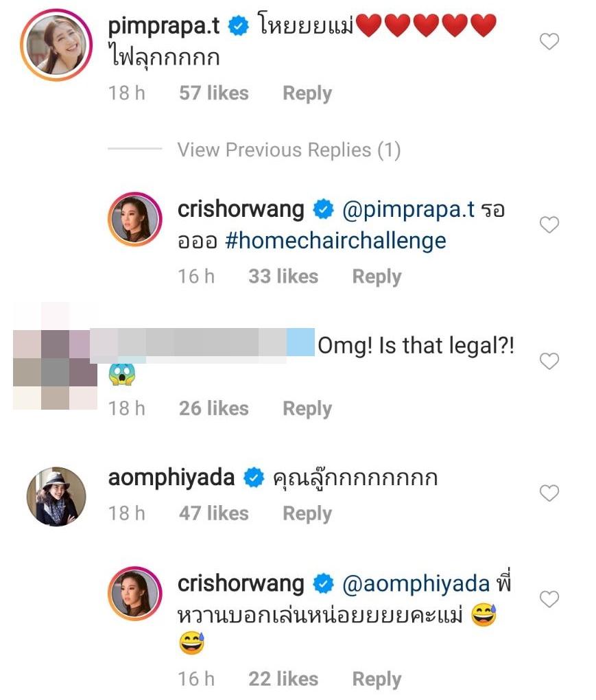Expand View Previous Replies (1)

pyautogui.click(x=289, y=150)
